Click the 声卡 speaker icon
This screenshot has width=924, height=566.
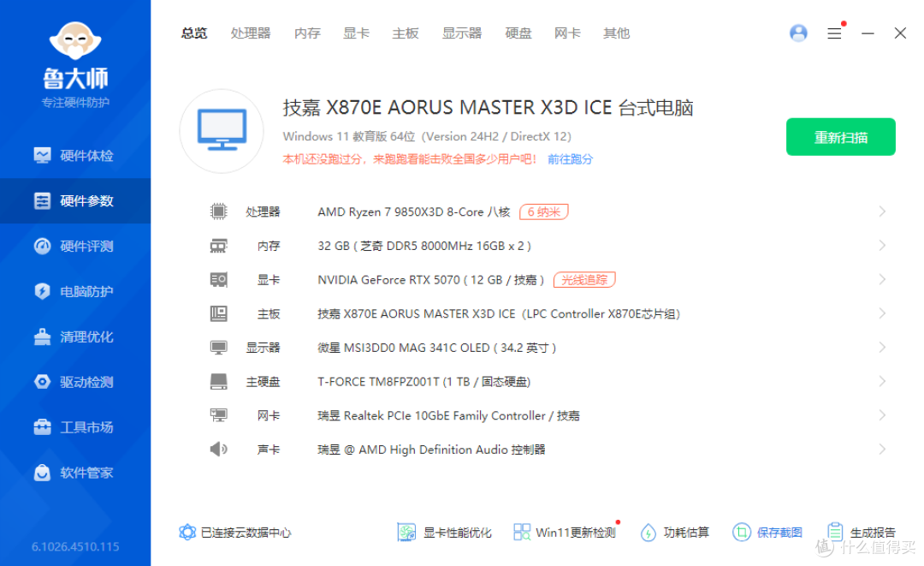[x=219, y=450]
